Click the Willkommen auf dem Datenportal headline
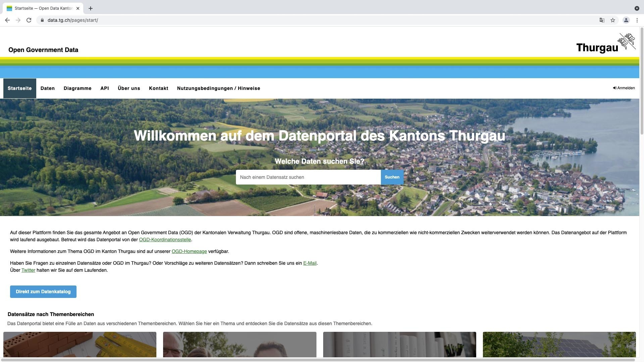Screen dimensions: 644x362 click(319, 136)
